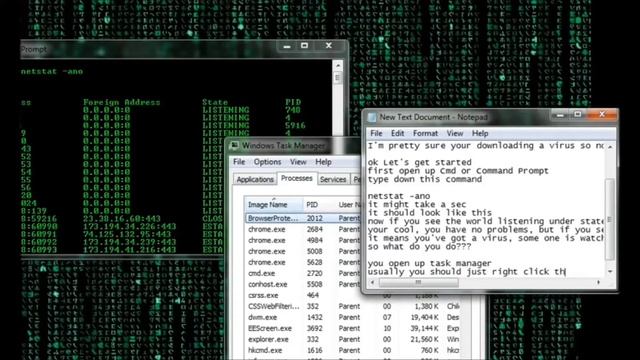Open View menu in Notepad
The width and height of the screenshot is (640, 360).
pyautogui.click(x=454, y=133)
